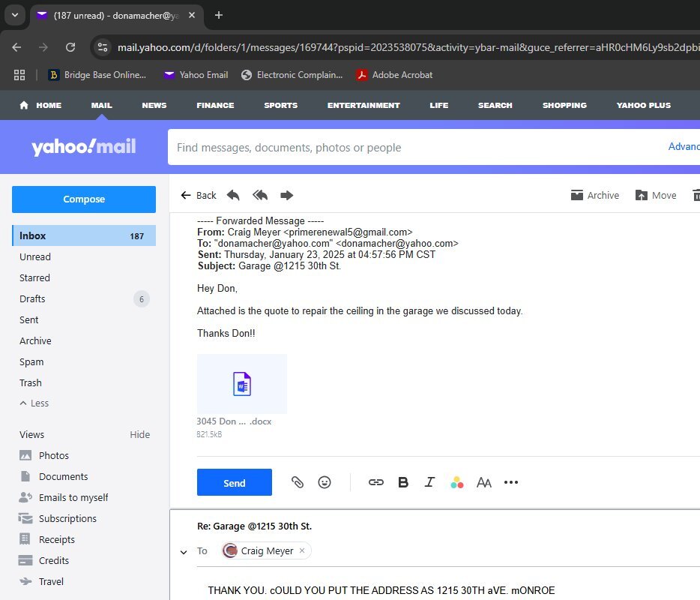Reload the page
700x600 pixels.
70,47
